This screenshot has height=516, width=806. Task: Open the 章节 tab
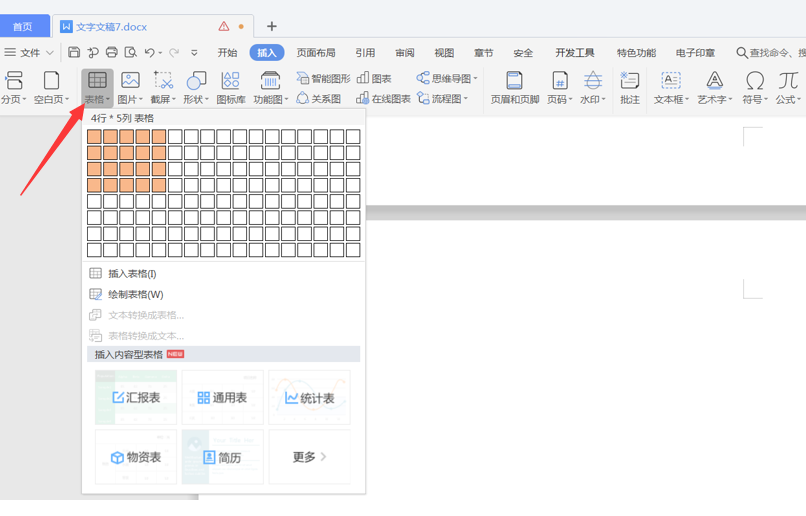pos(484,52)
